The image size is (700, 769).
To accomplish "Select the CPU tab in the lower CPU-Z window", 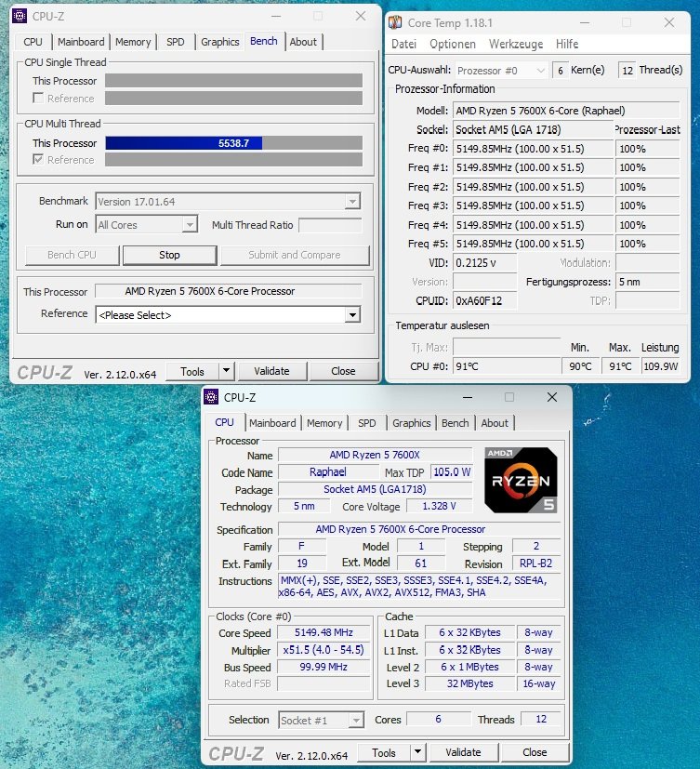I will pos(225,422).
